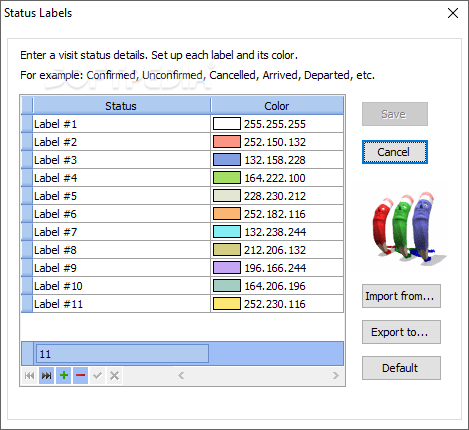469x430 pixels.
Task: Select the Label #8 cell
Action: coord(122,250)
